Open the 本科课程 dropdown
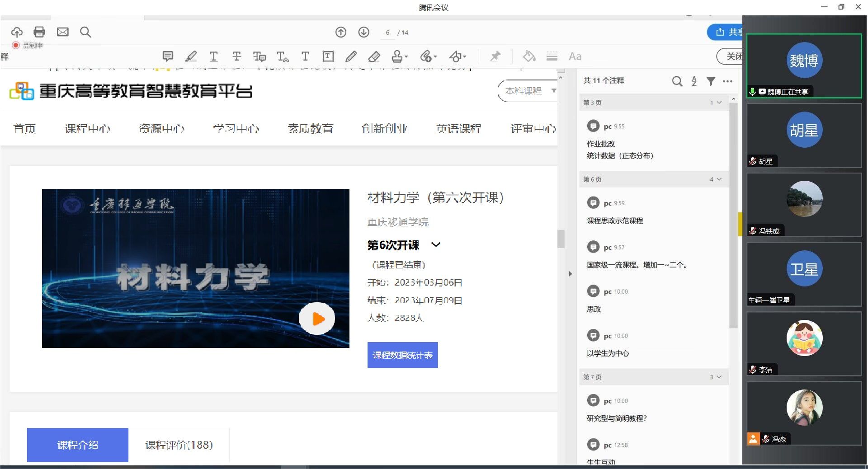Screen dimensions: 868x469 coord(528,91)
